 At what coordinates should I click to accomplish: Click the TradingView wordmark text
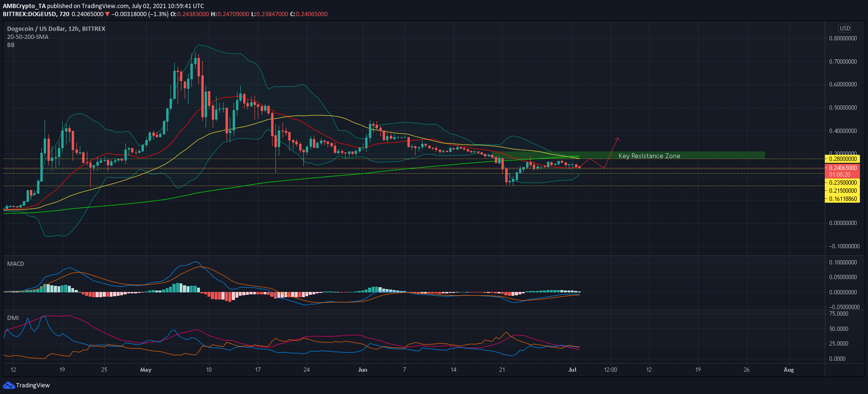[x=33, y=385]
